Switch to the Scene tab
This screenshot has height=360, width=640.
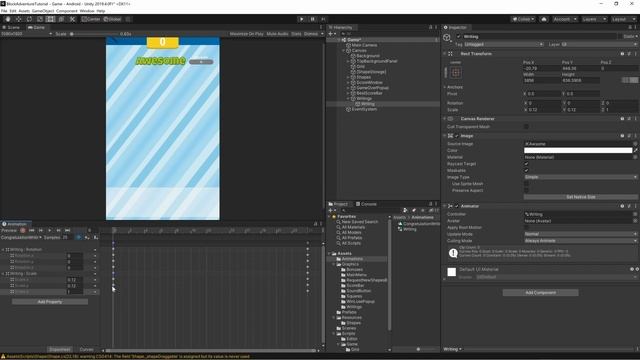(11, 27)
